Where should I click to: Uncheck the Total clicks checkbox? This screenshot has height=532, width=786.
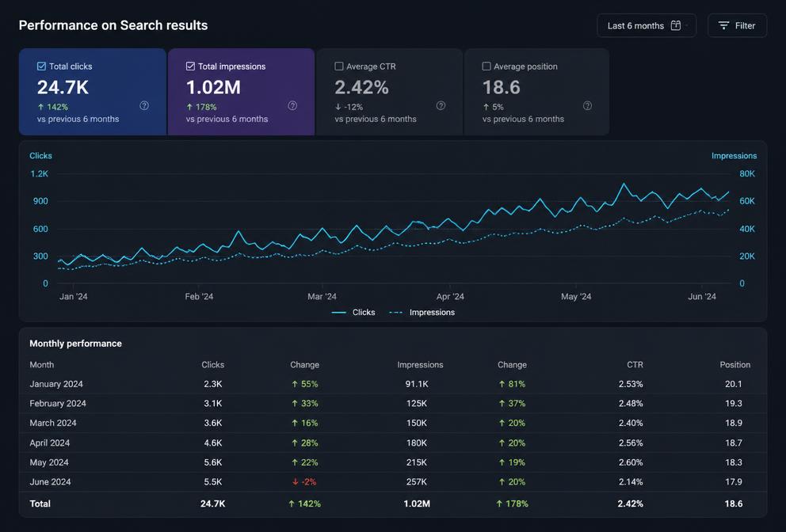click(x=42, y=66)
